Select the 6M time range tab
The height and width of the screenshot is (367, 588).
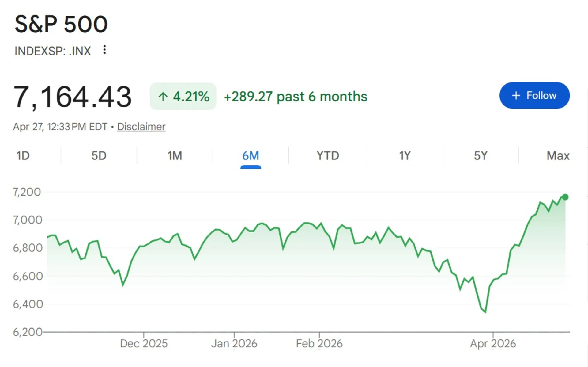251,156
